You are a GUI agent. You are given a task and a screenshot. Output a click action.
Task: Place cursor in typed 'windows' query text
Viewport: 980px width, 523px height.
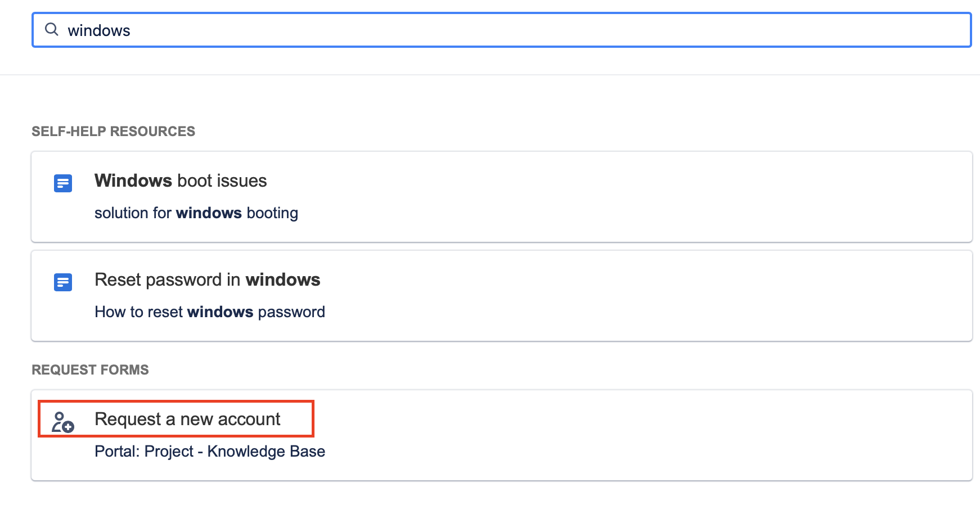click(x=99, y=30)
